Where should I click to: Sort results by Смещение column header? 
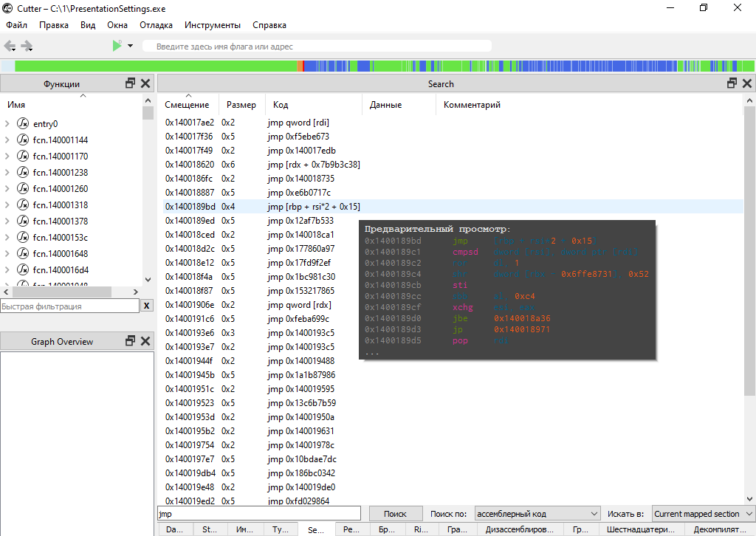tap(187, 105)
